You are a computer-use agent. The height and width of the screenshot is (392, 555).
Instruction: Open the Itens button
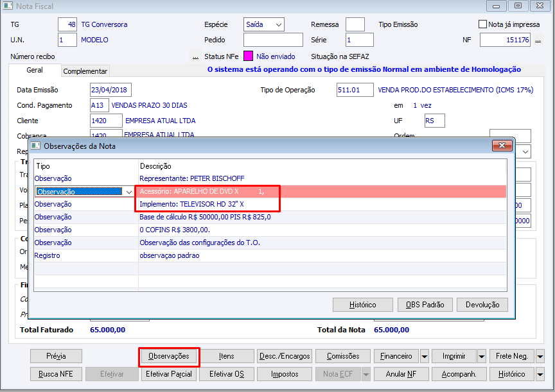[227, 356]
